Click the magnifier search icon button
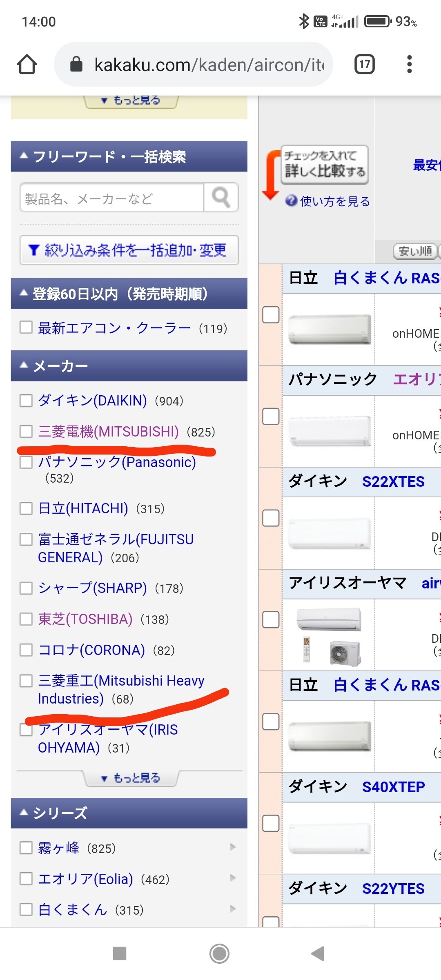The width and height of the screenshot is (441, 980). point(221,198)
